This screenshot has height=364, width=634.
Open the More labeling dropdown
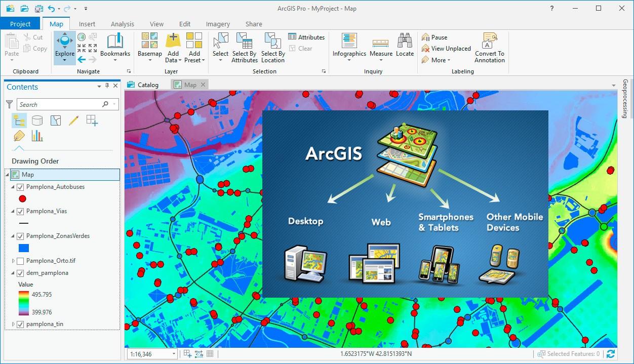pos(436,60)
